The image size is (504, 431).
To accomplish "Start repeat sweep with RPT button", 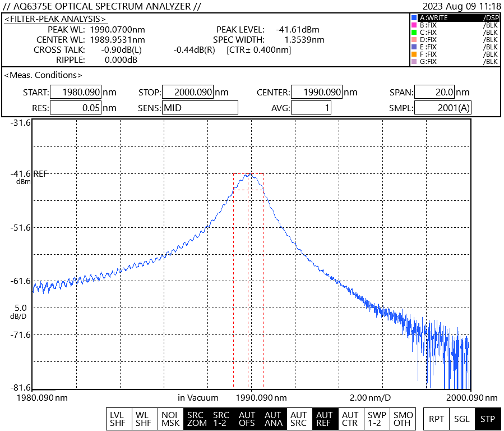I will pyautogui.click(x=436, y=419).
